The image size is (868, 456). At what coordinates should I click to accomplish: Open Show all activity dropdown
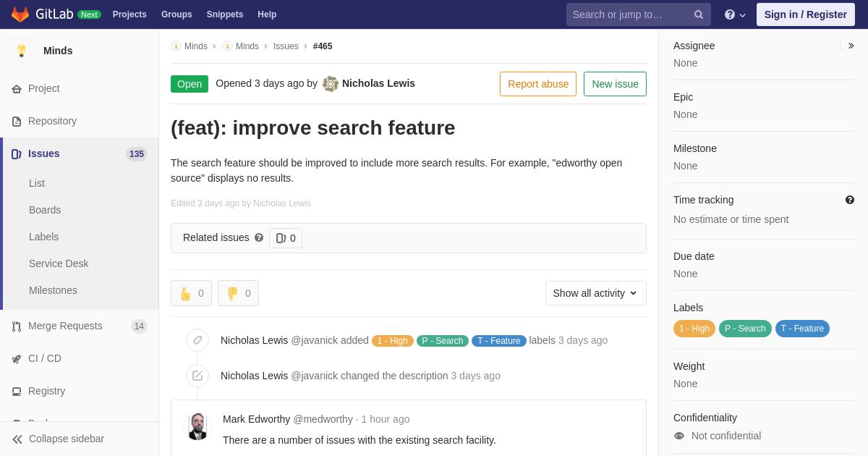[x=596, y=293]
